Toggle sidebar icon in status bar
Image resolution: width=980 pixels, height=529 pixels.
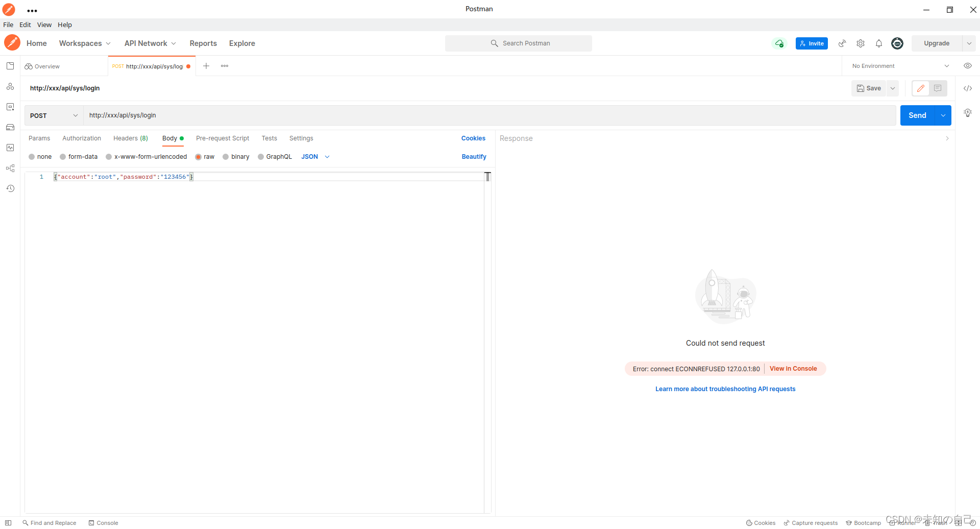pos(8,523)
